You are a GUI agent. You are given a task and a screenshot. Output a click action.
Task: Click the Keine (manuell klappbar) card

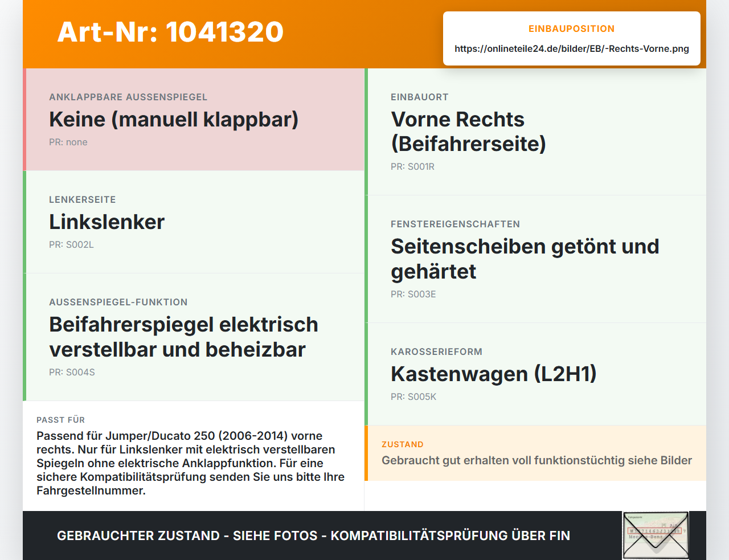pyautogui.click(x=194, y=120)
